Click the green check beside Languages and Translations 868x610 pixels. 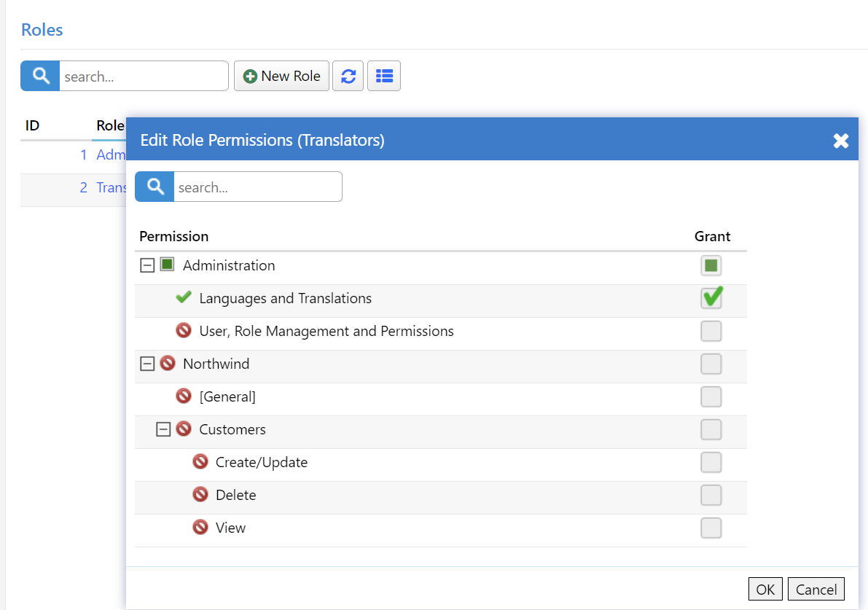click(184, 298)
